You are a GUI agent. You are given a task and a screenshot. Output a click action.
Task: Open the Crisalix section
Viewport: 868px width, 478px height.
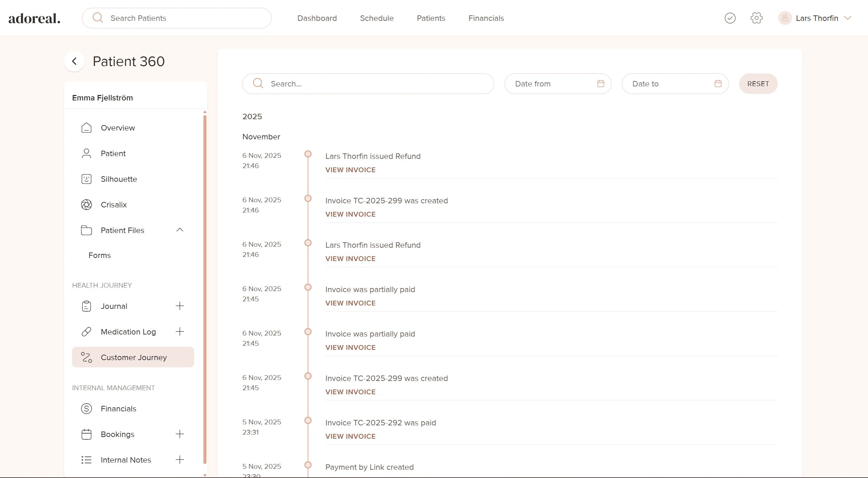pos(113,205)
